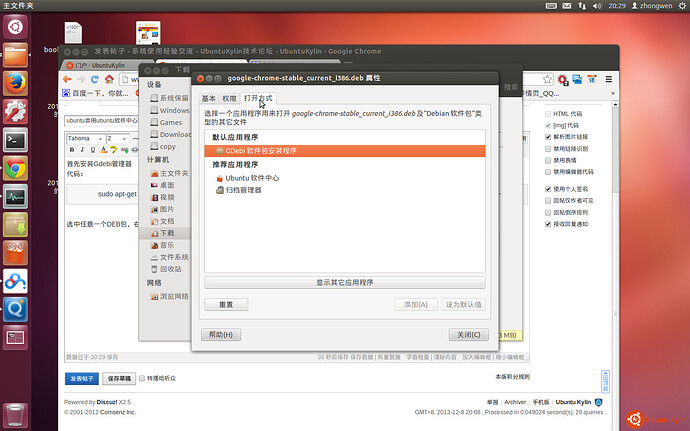
Task: Select 打开方式 tab
Action: coord(258,98)
